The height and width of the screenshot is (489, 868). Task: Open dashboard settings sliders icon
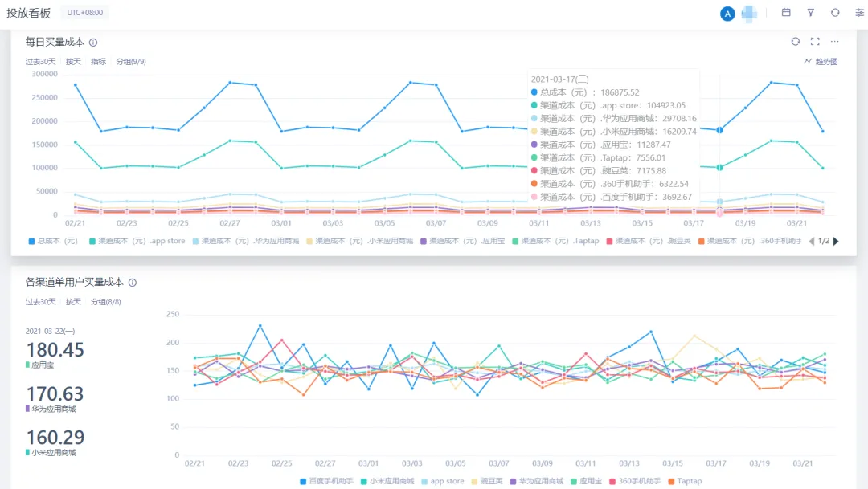pos(860,13)
